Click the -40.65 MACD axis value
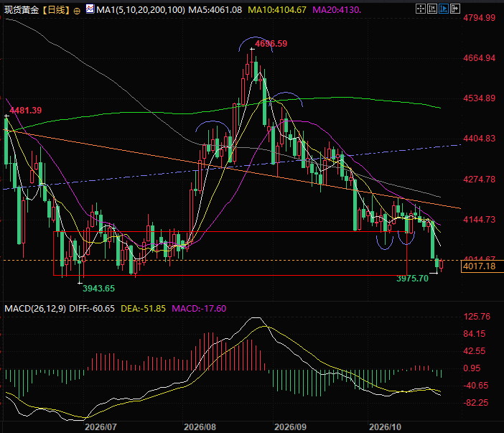The image size is (504, 433). pos(476,386)
